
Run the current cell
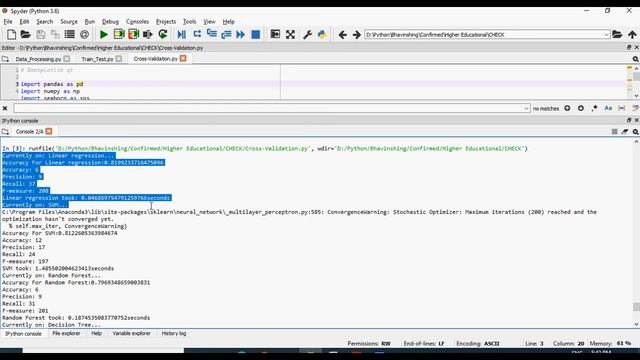pos(119,35)
